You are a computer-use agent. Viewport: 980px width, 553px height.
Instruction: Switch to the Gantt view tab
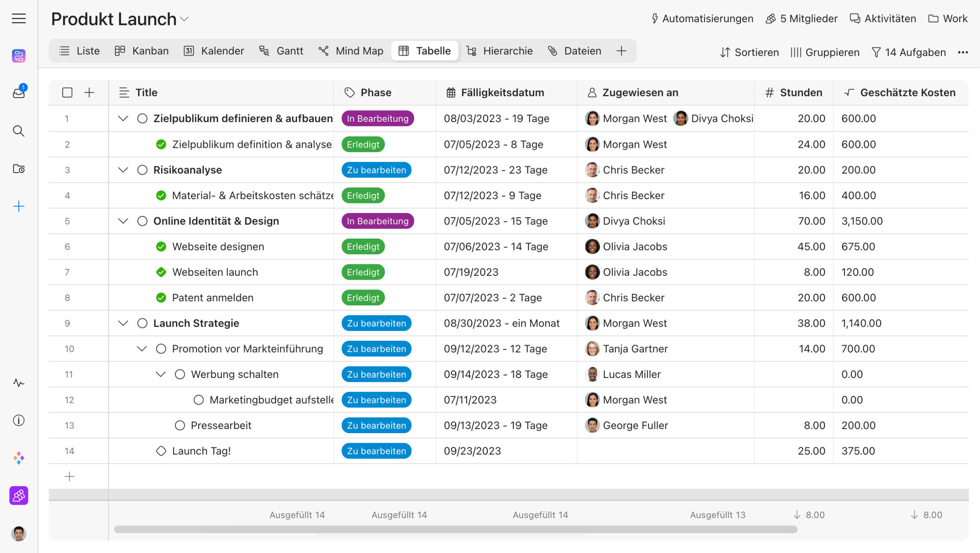pyautogui.click(x=281, y=51)
